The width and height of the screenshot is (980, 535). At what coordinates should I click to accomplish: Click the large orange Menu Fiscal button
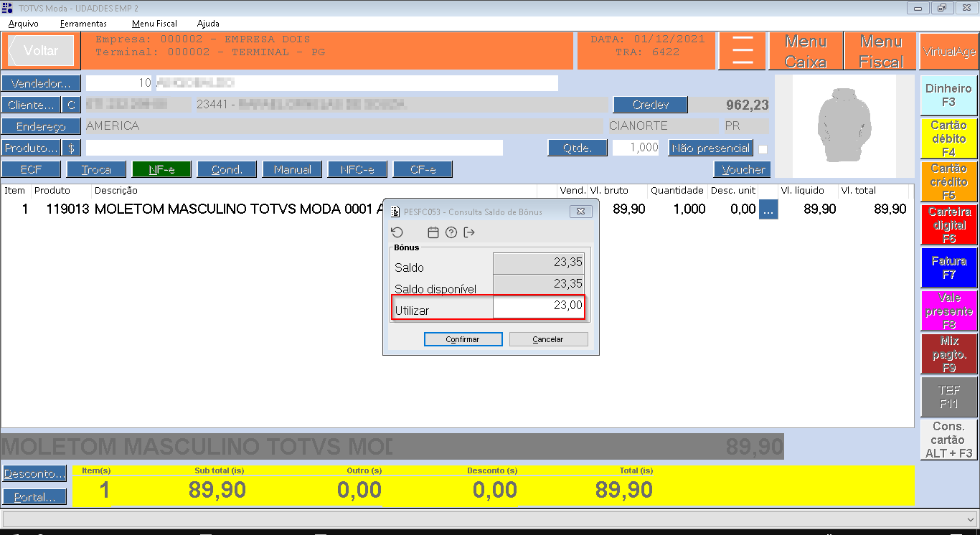click(x=881, y=51)
